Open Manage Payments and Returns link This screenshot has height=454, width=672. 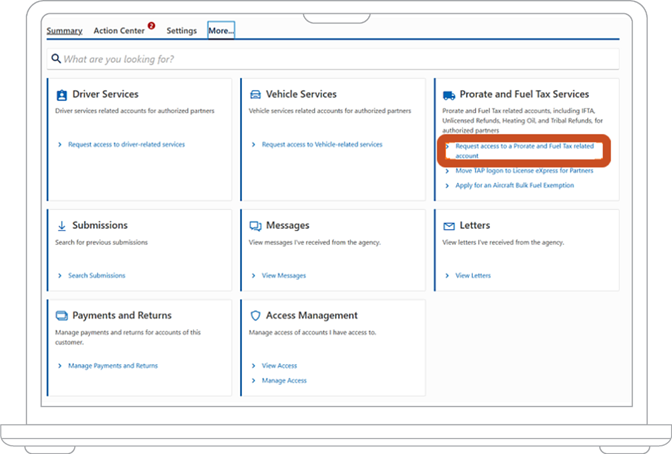point(113,366)
